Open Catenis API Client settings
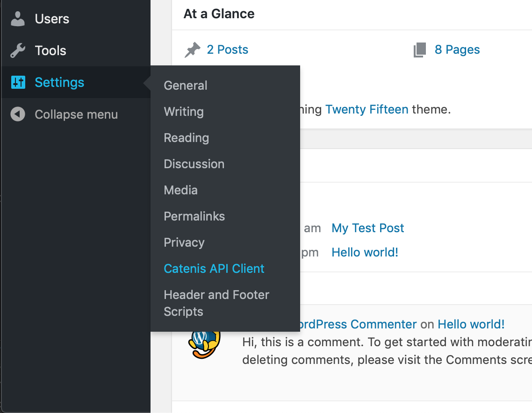 tap(214, 269)
